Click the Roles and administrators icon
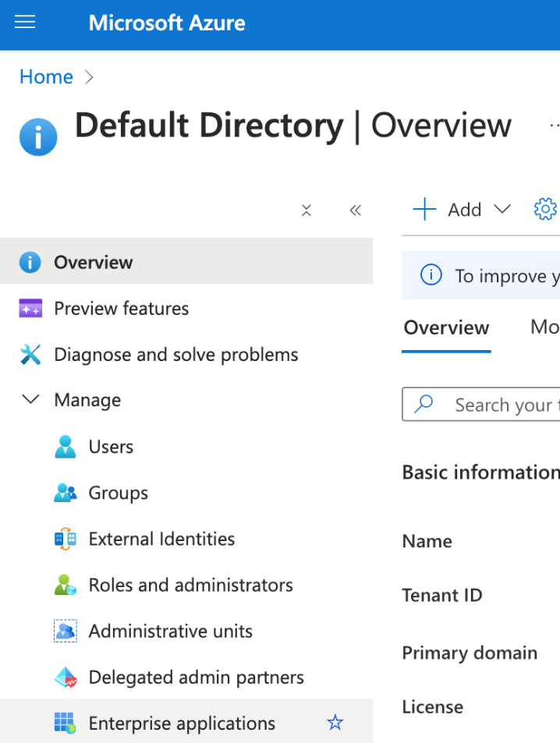Viewport: 560px width, 743px height. pos(66,586)
